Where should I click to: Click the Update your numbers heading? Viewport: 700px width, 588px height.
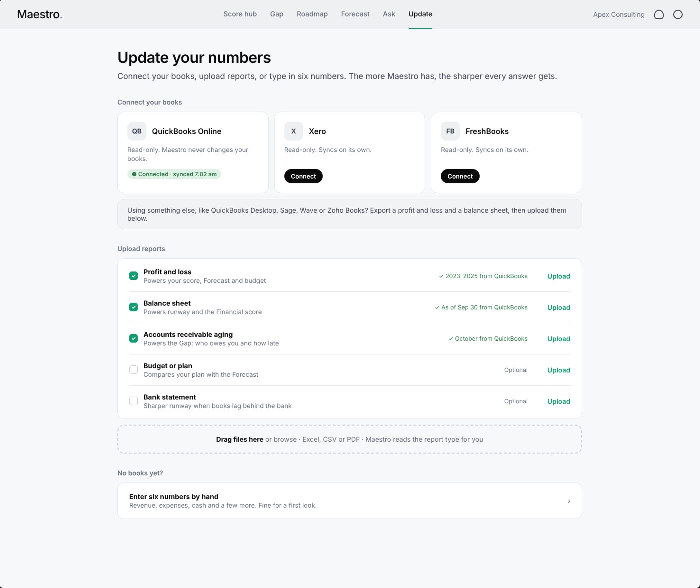click(194, 58)
